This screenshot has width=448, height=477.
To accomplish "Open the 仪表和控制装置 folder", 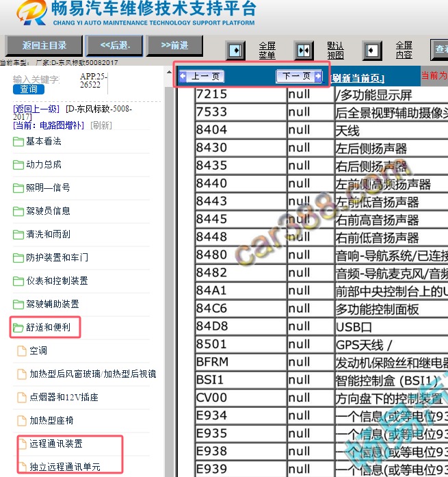I will tap(51, 281).
